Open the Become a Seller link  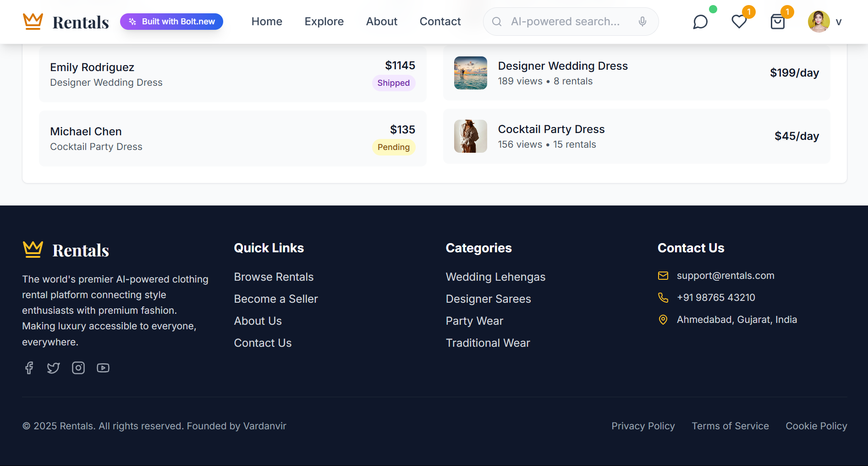[x=276, y=299]
